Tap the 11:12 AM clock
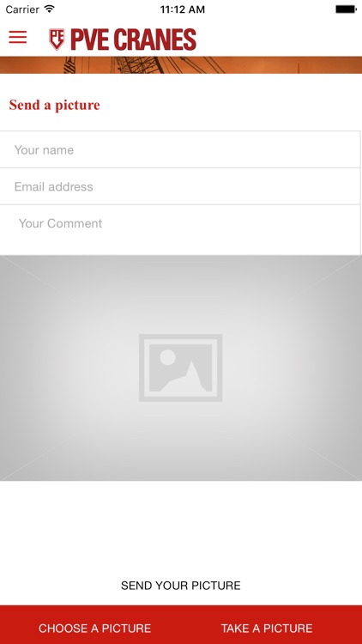Screen dimensions: 362x644 click(x=182, y=9)
